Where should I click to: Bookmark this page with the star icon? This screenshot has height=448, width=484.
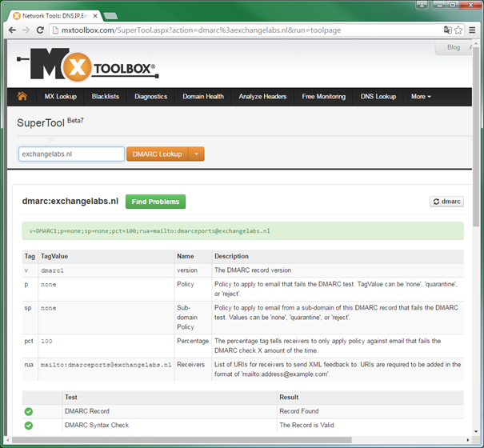pyautogui.click(x=459, y=30)
